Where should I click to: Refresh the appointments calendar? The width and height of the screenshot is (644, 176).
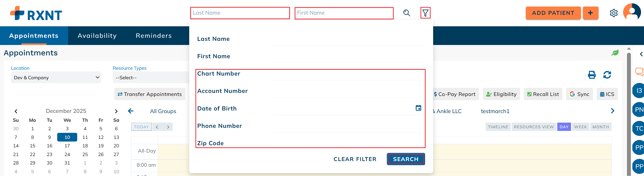tap(607, 75)
